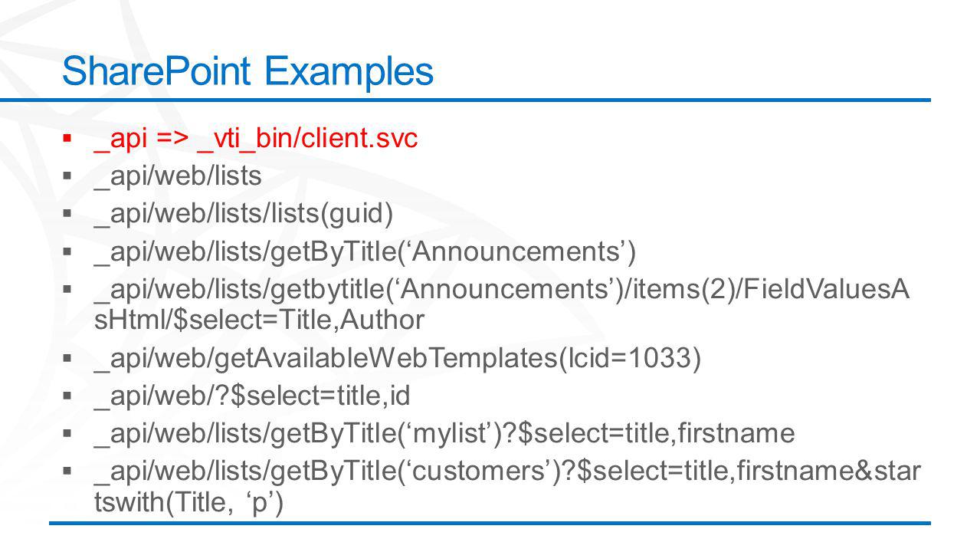Image resolution: width=980 pixels, height=552 pixels.
Task: Click the bullet beside lists(guid) line
Action: (x=67, y=213)
